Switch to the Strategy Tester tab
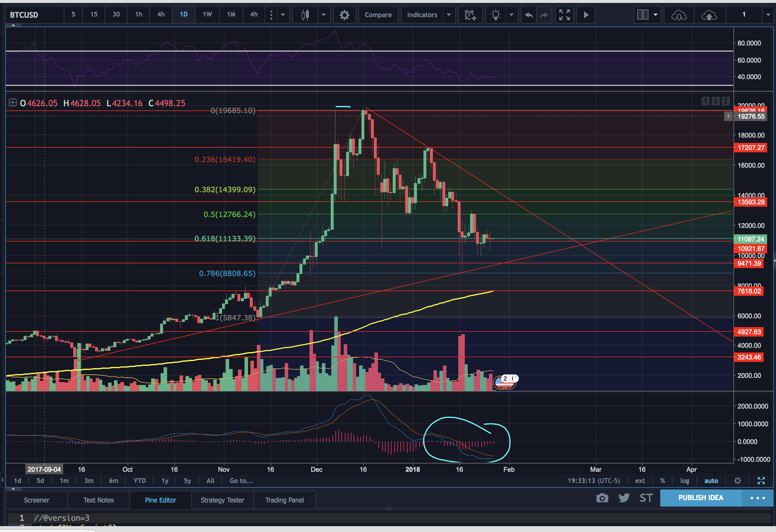776x532 pixels. [222, 500]
